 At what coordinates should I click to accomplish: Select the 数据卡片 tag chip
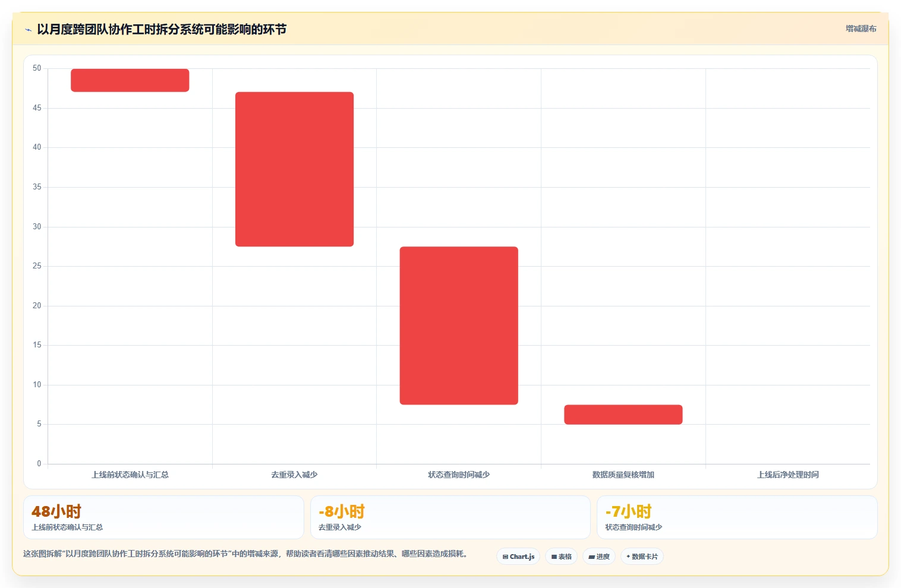pyautogui.click(x=642, y=557)
